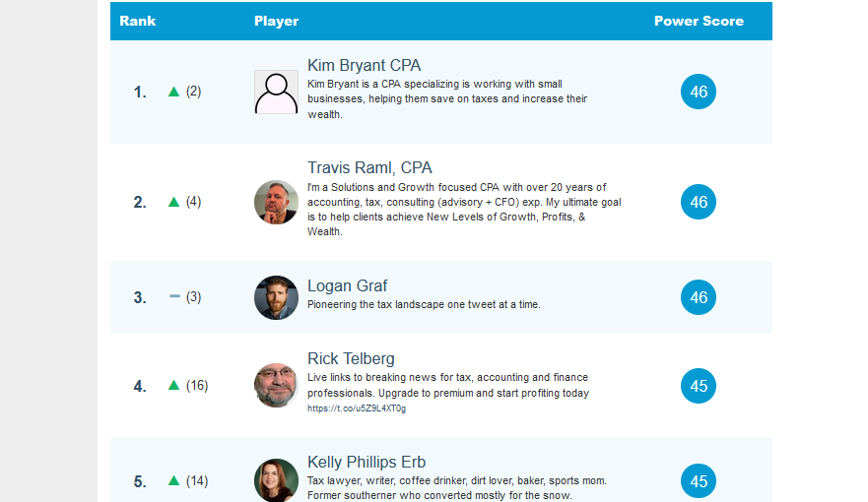Open the Rick Telberg name link
The width and height of the screenshot is (868, 502).
pos(351,358)
